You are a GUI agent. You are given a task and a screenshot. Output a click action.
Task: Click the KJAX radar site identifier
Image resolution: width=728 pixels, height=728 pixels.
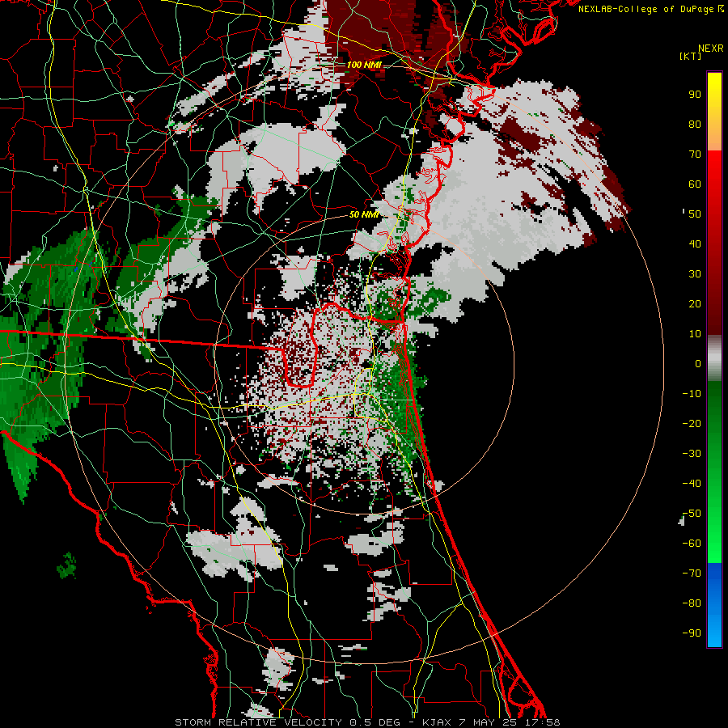[x=435, y=722]
